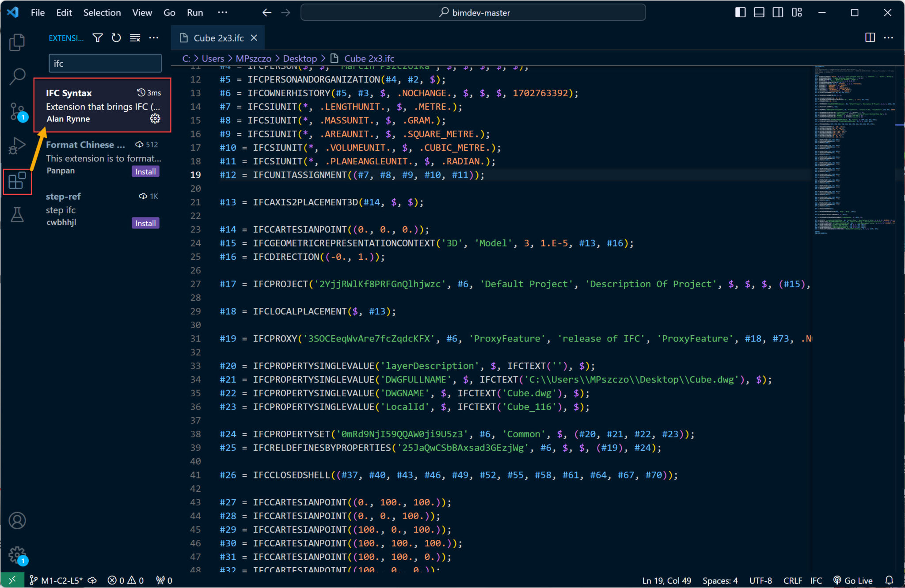Viewport: 905px width, 588px height.
Task: Install the Format Chinese extension
Action: [x=145, y=171]
